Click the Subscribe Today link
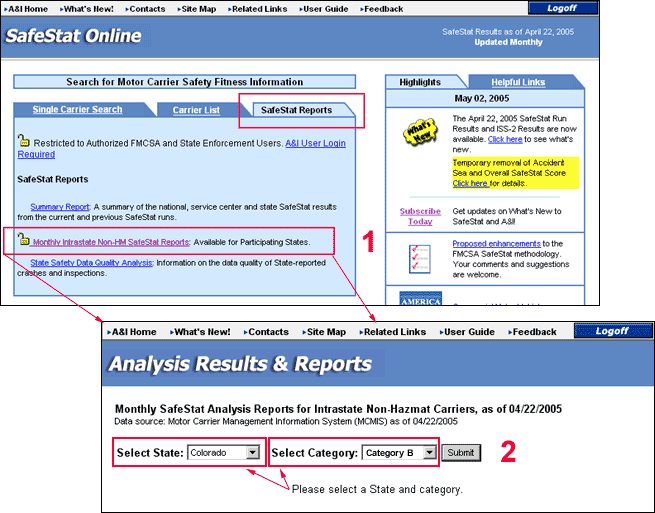 (x=420, y=216)
